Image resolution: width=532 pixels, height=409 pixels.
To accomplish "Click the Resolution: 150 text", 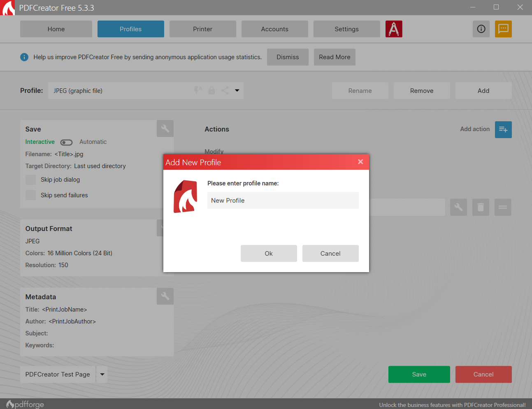I will click(47, 265).
